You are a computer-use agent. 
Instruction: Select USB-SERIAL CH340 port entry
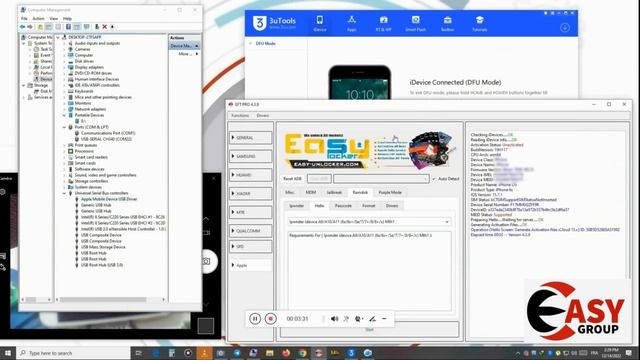[x=107, y=139]
